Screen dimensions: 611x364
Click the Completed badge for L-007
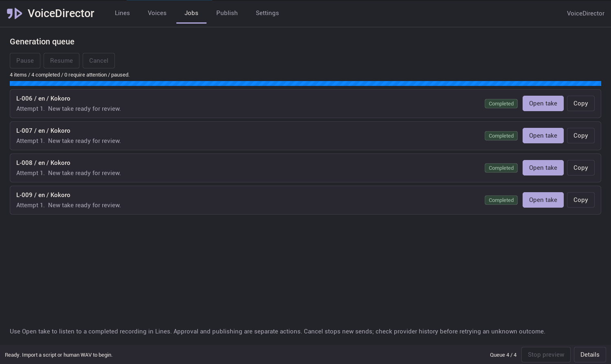(501, 136)
